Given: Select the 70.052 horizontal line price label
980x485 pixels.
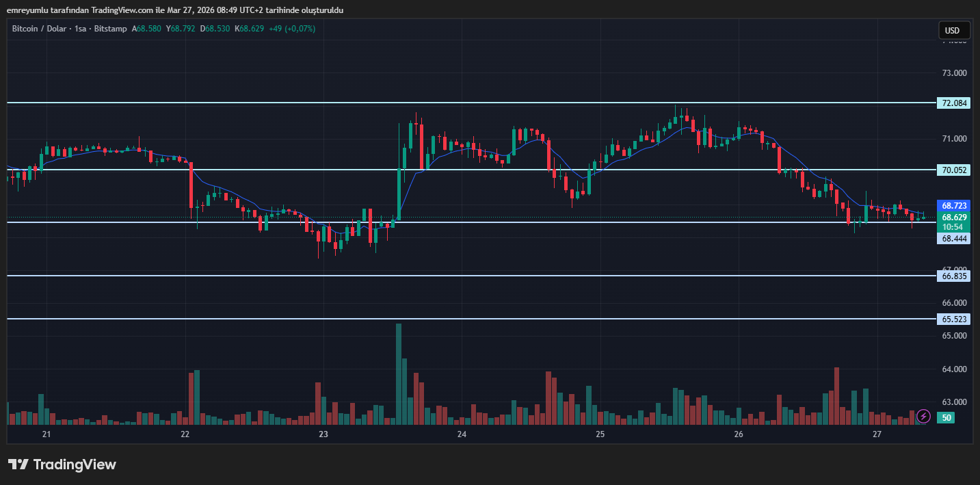Looking at the screenshot, I should 954,170.
